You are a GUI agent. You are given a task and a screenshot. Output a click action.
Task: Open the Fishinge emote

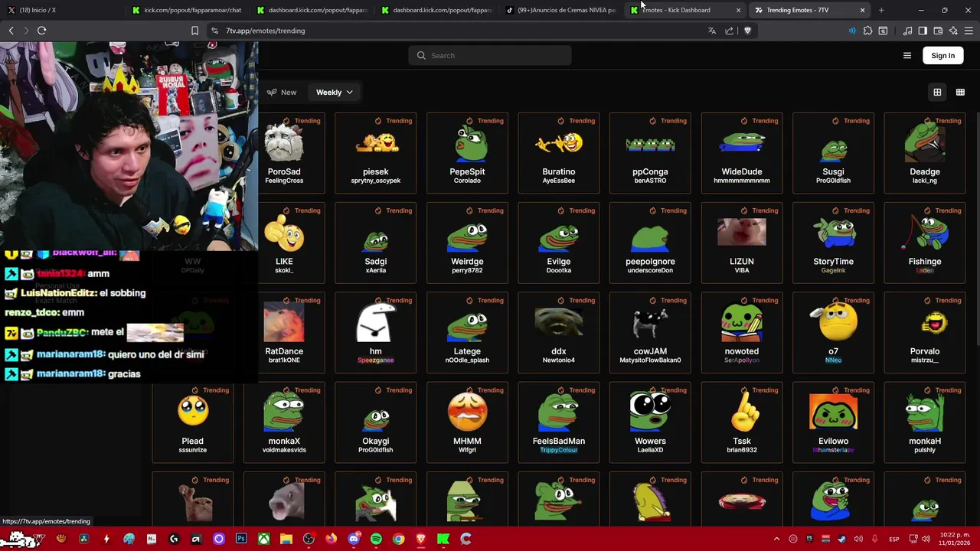pyautogui.click(x=925, y=242)
